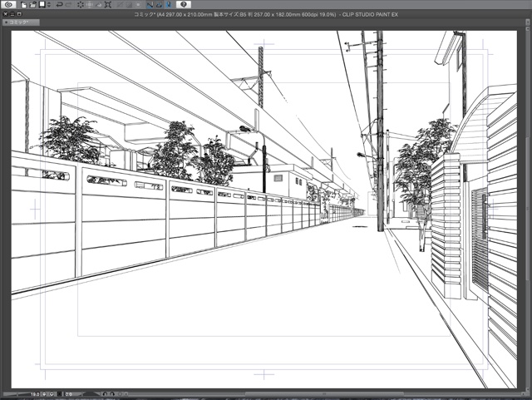The width and height of the screenshot is (532, 400).
Task: Click the rotation angle field 0.0
Action: 68,394
